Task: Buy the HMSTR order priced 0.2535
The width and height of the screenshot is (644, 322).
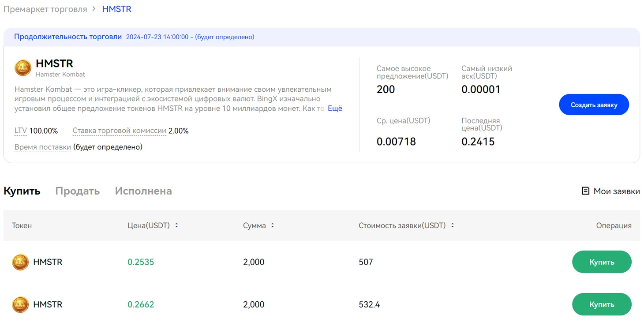Action: tap(602, 262)
